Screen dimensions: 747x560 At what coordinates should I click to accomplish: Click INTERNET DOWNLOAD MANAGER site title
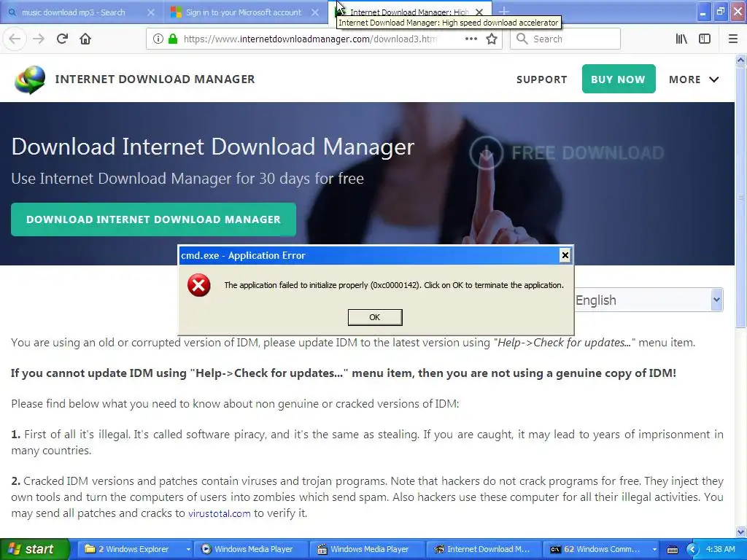coord(155,79)
